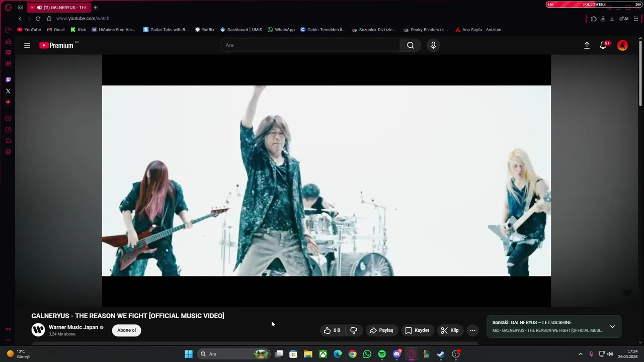Screen dimensions: 644x362
Task: Open sidebar settings gear icon
Action: (x=8, y=152)
